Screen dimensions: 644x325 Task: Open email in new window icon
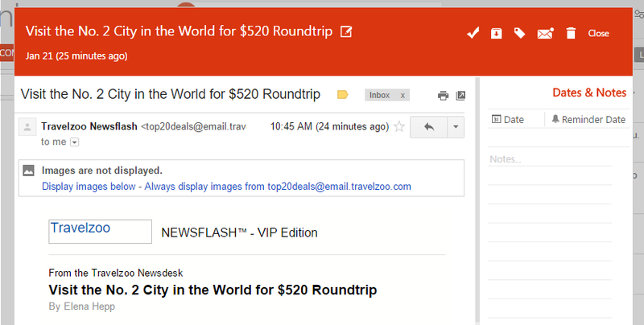(460, 96)
